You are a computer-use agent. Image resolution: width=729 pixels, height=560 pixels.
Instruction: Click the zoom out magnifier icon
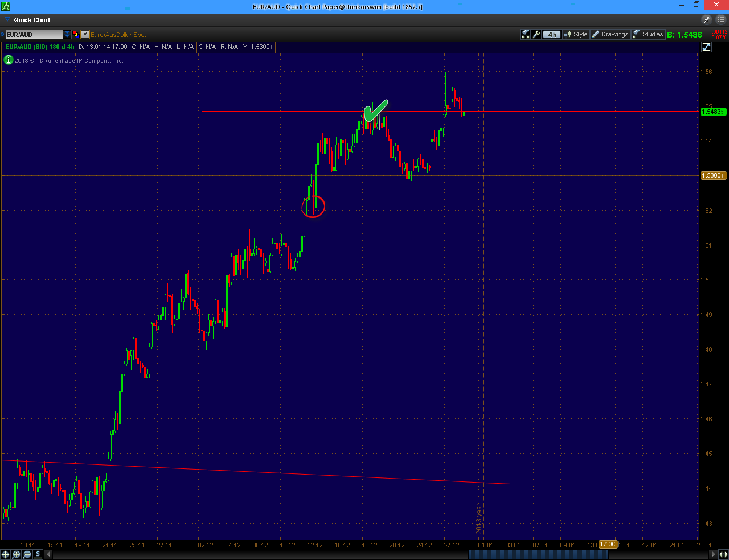[x=27, y=554]
